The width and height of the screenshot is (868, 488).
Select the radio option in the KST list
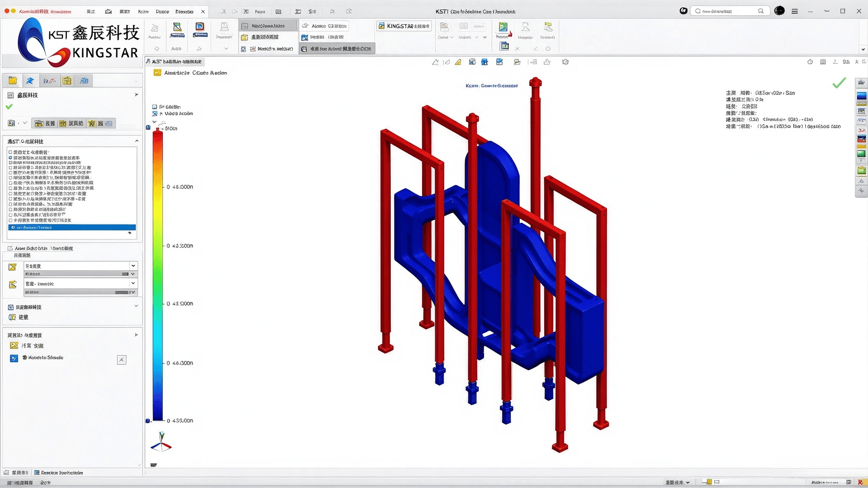tap(11, 158)
